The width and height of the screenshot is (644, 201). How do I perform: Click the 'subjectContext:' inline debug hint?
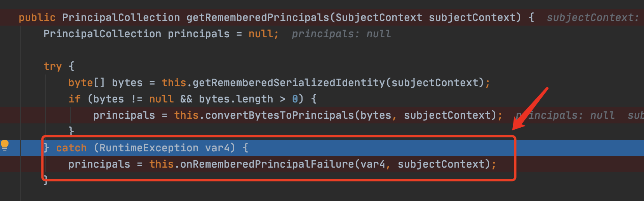[x=592, y=18]
